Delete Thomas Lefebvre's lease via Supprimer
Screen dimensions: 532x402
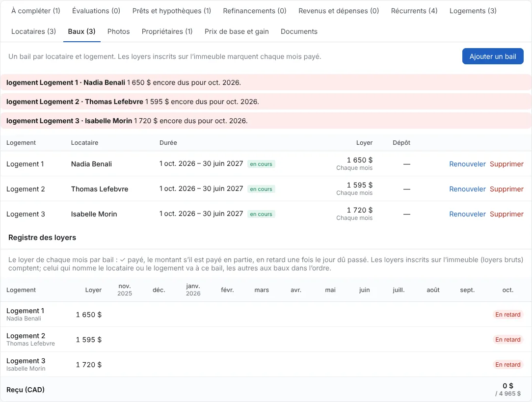[x=506, y=189]
